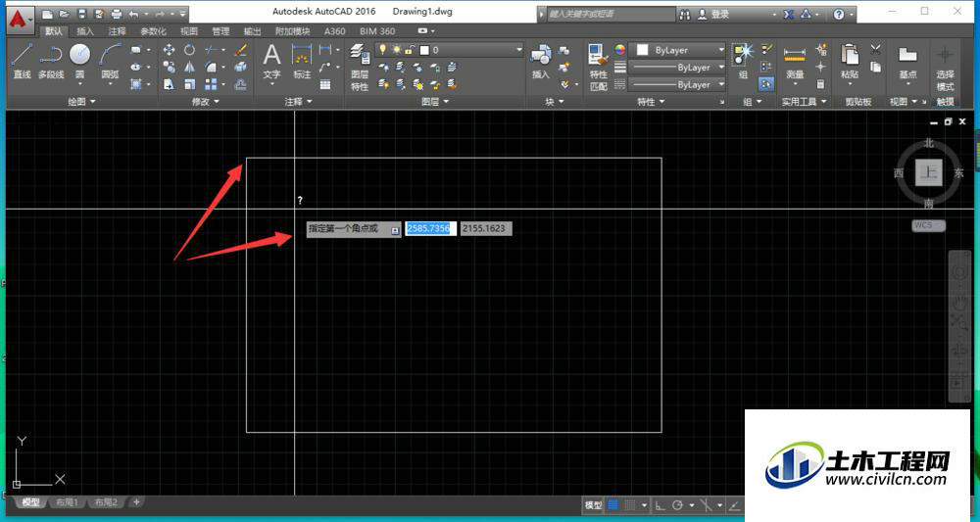Click the layer color swatch in Layers panel
Viewport: 980px width, 522px height.
point(424,50)
